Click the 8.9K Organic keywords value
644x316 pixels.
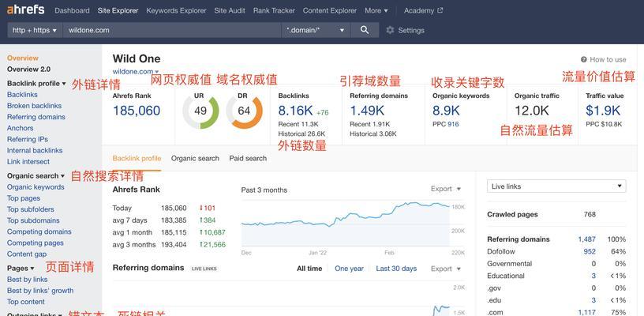pyautogui.click(x=446, y=111)
